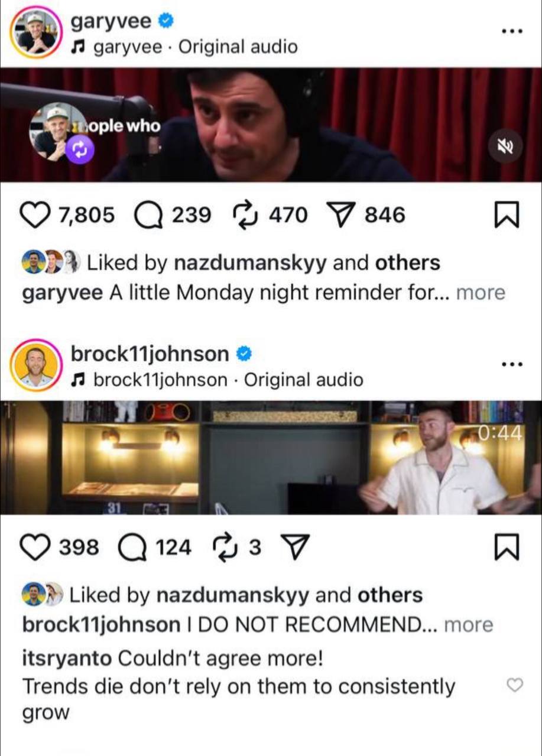Like the brock11johnson post with heart icon

[x=37, y=548]
